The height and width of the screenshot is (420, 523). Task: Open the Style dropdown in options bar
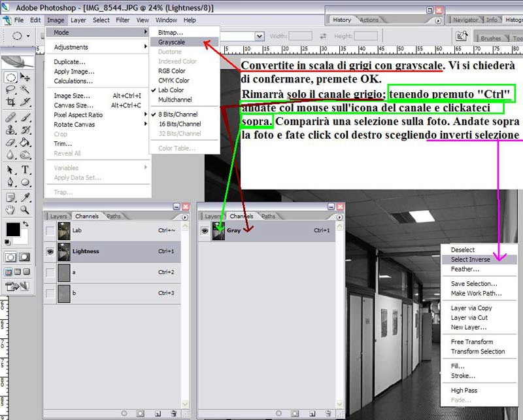point(260,36)
